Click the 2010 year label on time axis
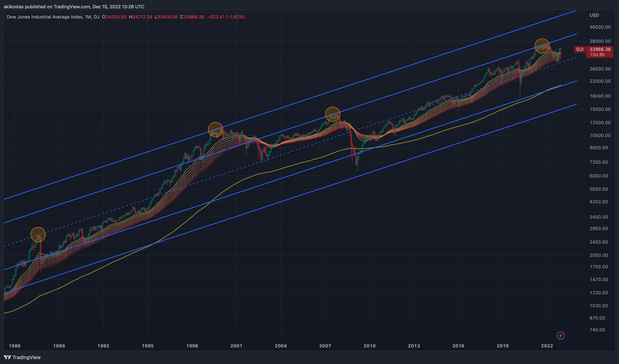Viewport: 619px width, 364px height. tap(370, 346)
